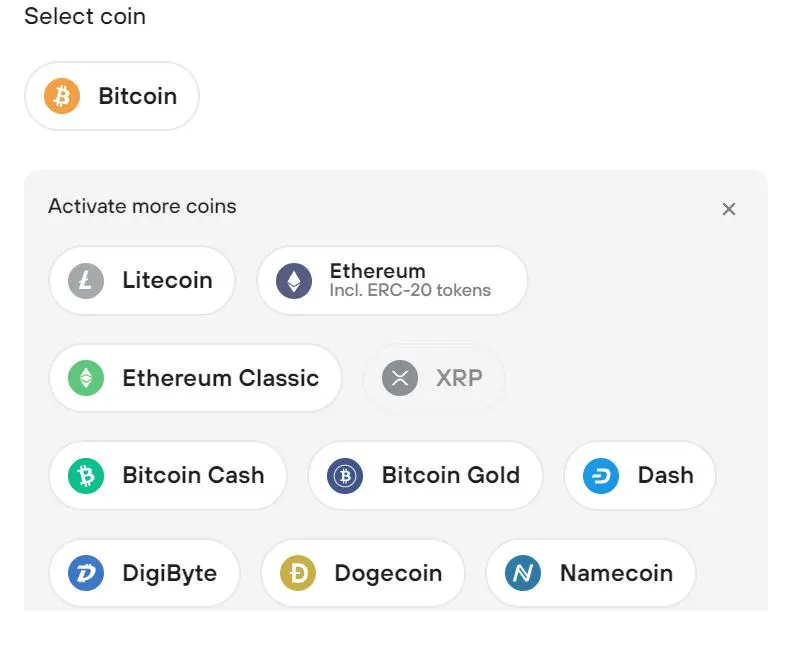Click the grey Litecoin logo icon
Screen dimensions: 802x649
[86, 280]
